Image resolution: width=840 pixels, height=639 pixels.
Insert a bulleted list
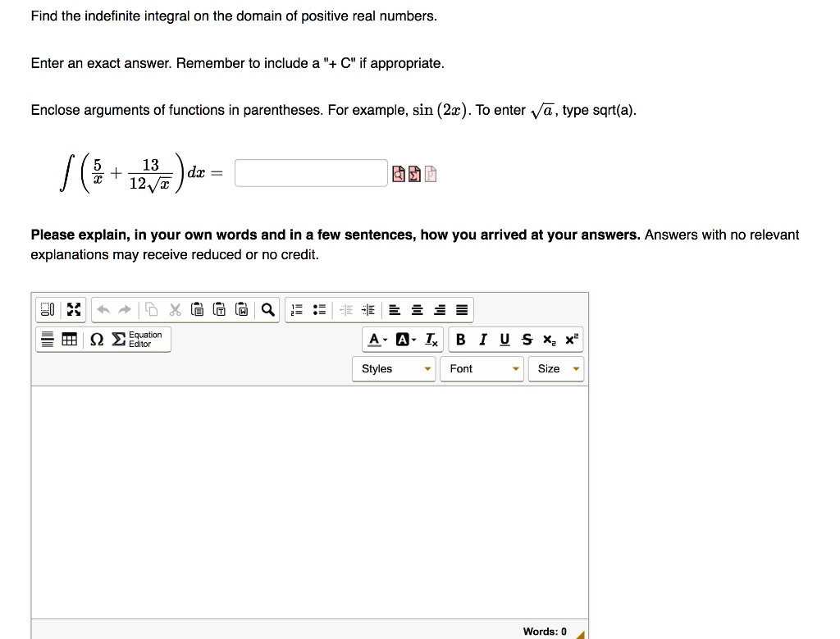pyautogui.click(x=319, y=309)
